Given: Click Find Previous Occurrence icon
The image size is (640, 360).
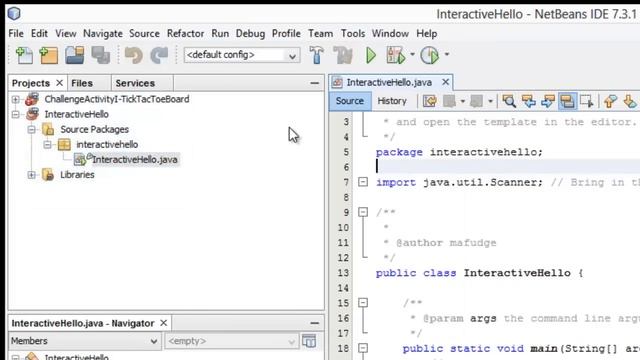Looking at the screenshot, I should point(529,101).
